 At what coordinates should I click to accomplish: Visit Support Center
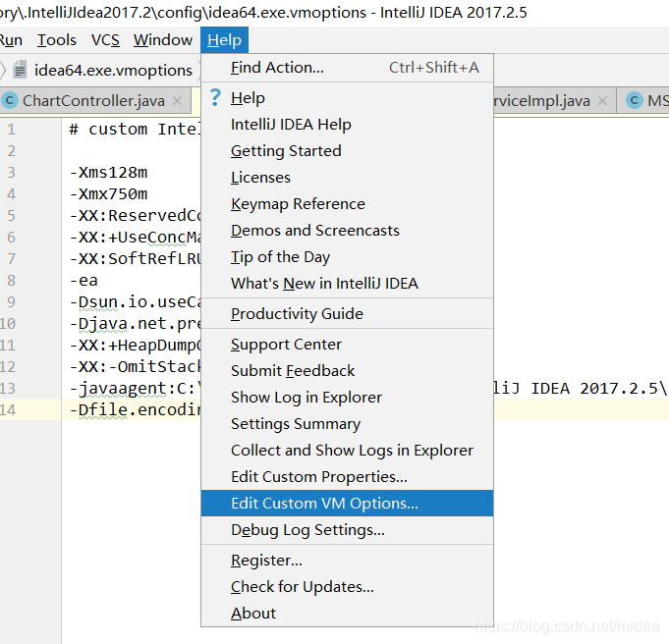click(x=347, y=345)
